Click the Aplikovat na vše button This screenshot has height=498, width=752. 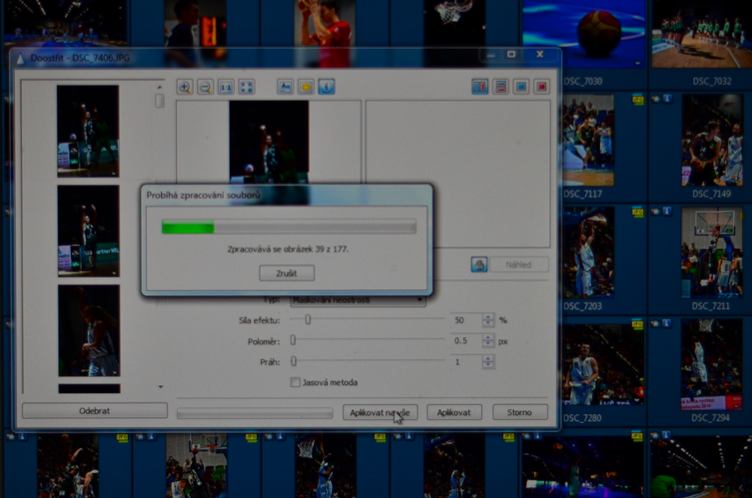[379, 412]
